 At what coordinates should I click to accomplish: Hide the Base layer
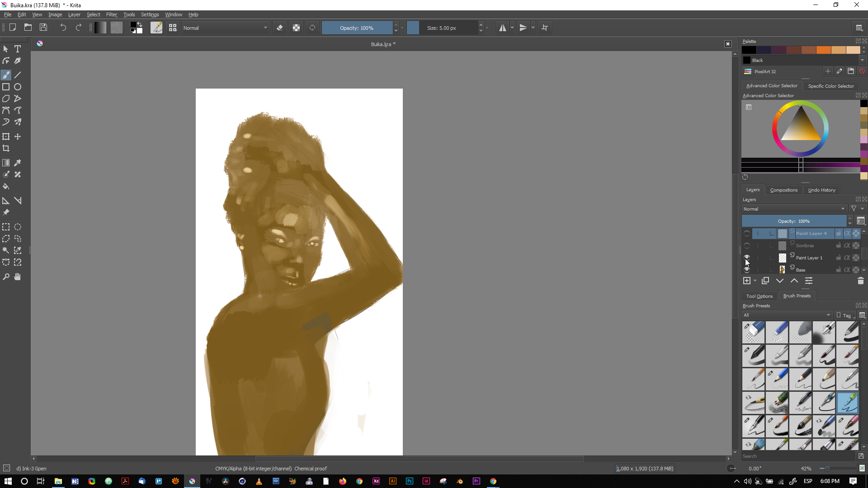click(747, 270)
